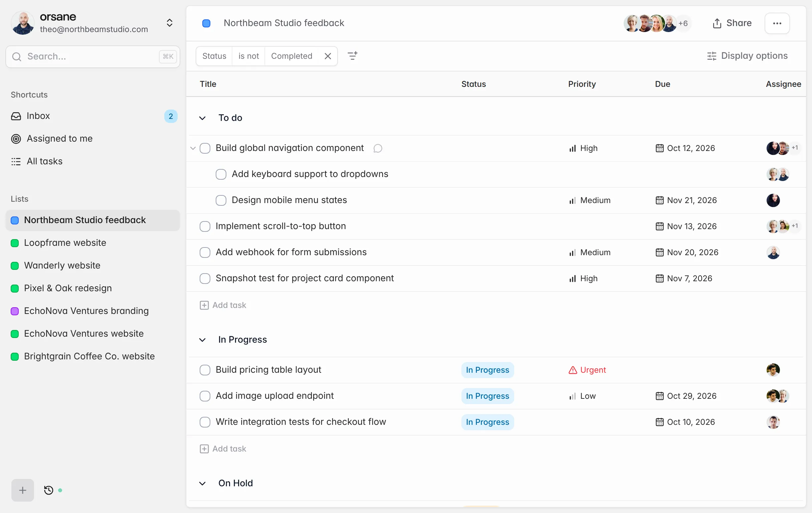
Task: Open the Inbox shortcut
Action: coord(93,116)
